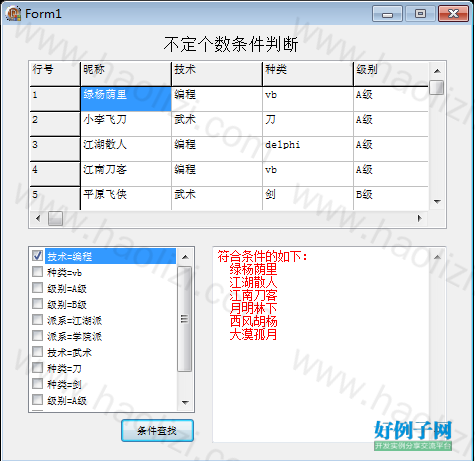
Task: Click the delphi cell in row 3
Action: point(308,149)
